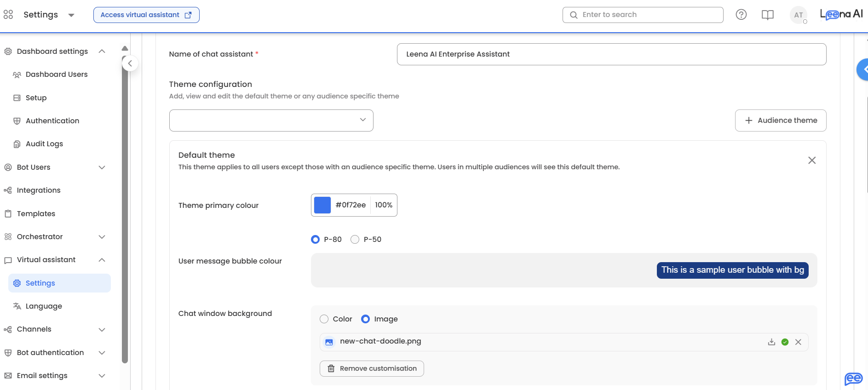
Task: Go to Language under Virtual assistant
Action: click(44, 306)
